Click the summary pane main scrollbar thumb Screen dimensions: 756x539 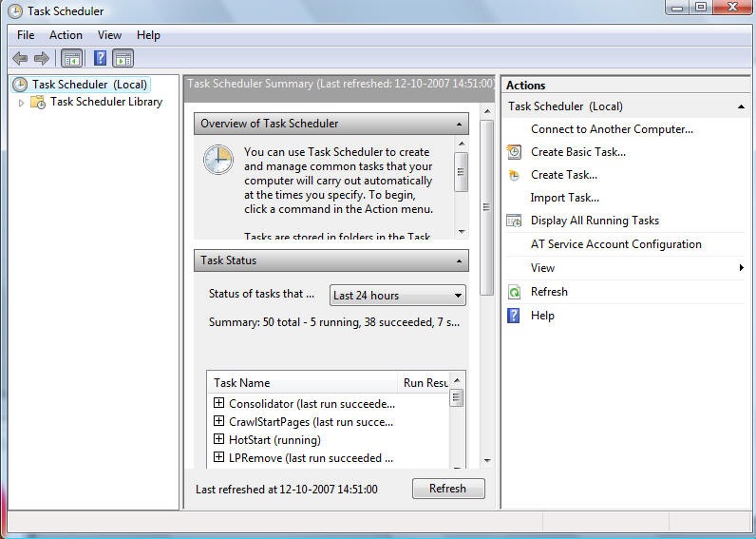pos(487,207)
